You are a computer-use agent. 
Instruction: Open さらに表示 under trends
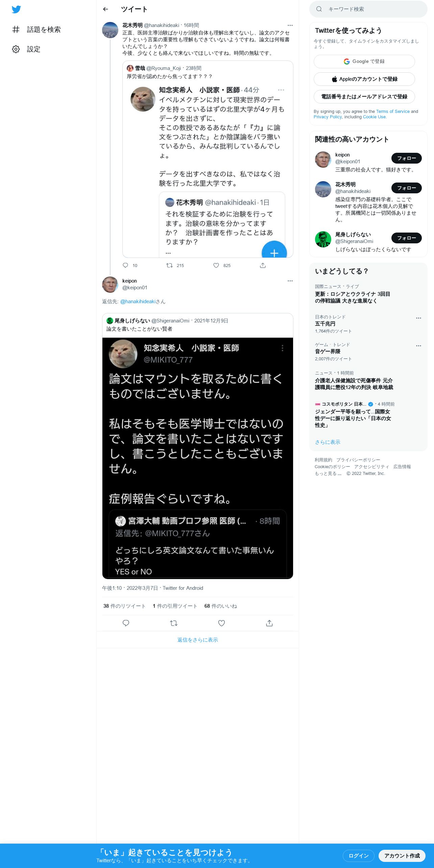[328, 442]
